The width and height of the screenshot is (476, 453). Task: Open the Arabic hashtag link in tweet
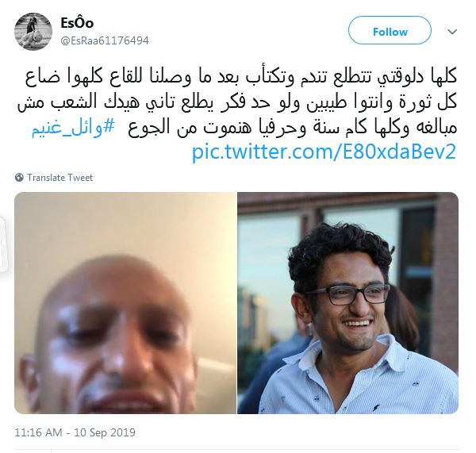point(74,128)
